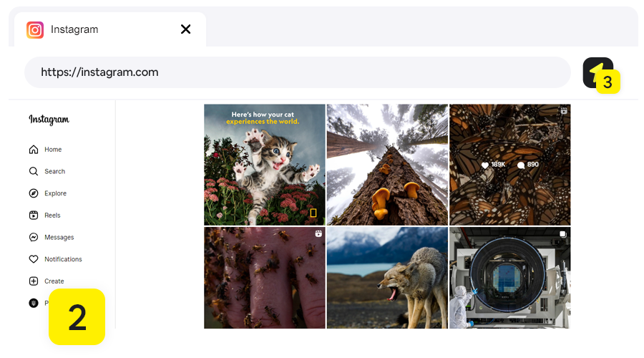Open Notifications via heart icon
Image resolution: width=644 pixels, height=358 pixels.
tap(34, 259)
